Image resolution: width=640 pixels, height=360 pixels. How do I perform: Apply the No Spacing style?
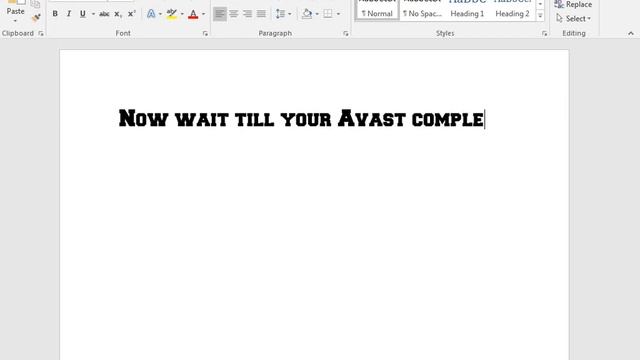(x=422, y=9)
